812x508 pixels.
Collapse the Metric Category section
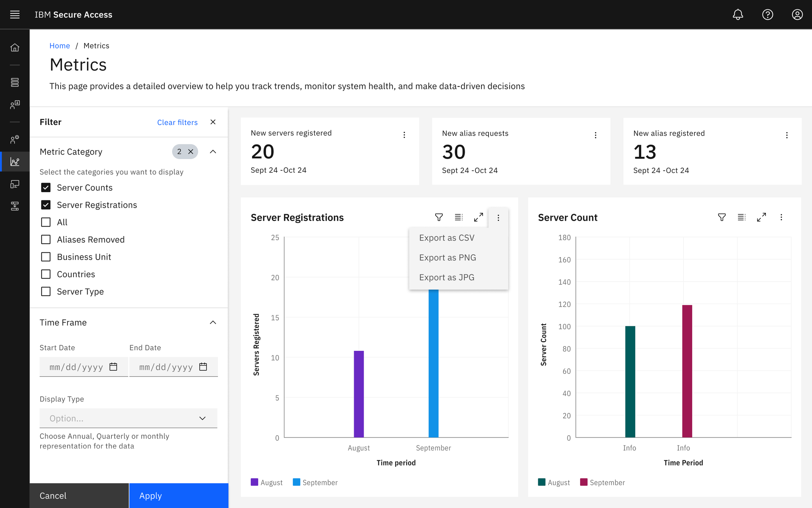point(213,152)
